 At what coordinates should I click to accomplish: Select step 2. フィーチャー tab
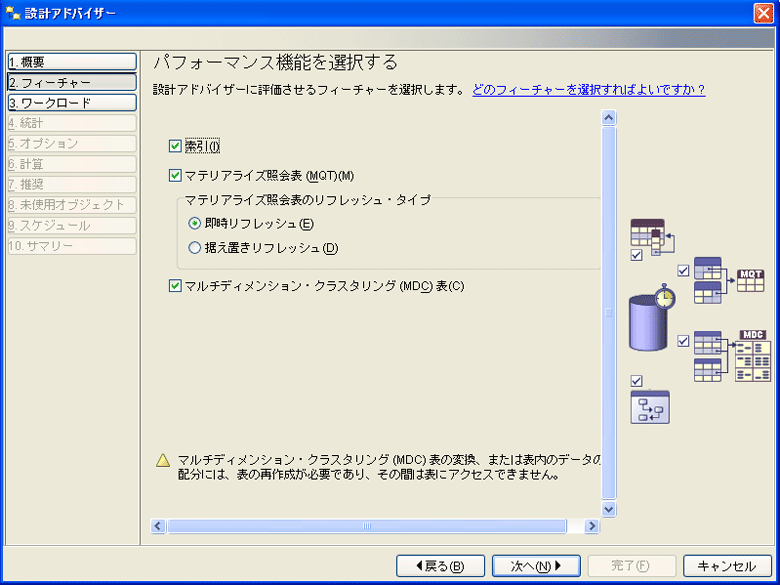[72, 82]
